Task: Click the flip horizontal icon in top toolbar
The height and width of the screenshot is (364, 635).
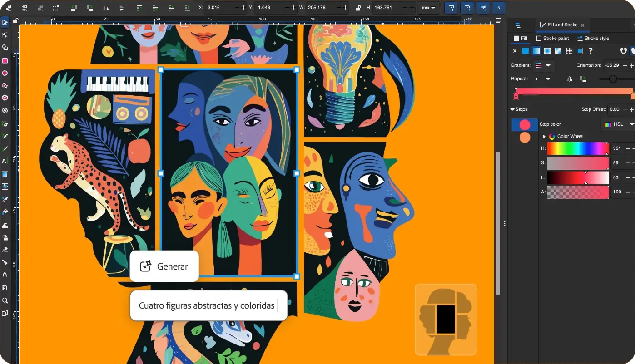Action: [x=106, y=8]
